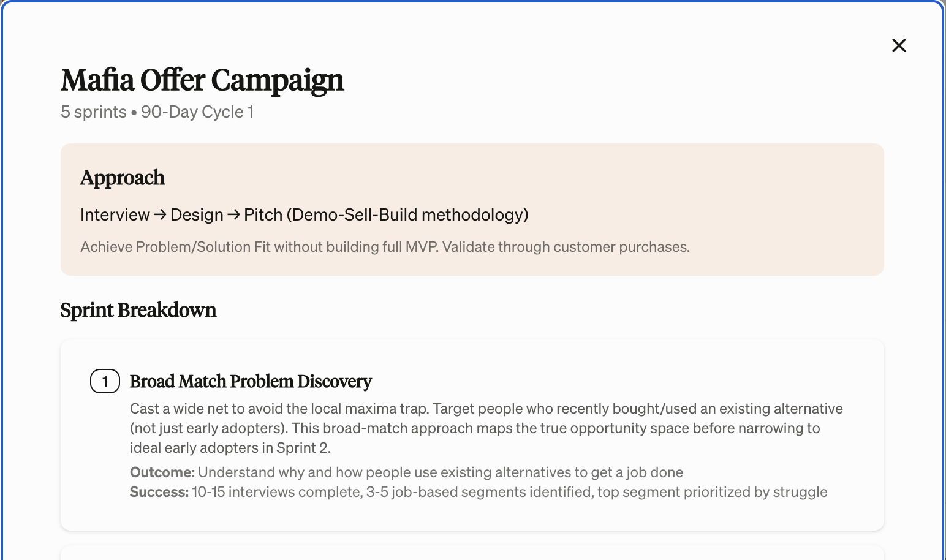Click the "Achieve Problem/Solution Fit" description line
This screenshot has height=560, width=946.
point(385,247)
